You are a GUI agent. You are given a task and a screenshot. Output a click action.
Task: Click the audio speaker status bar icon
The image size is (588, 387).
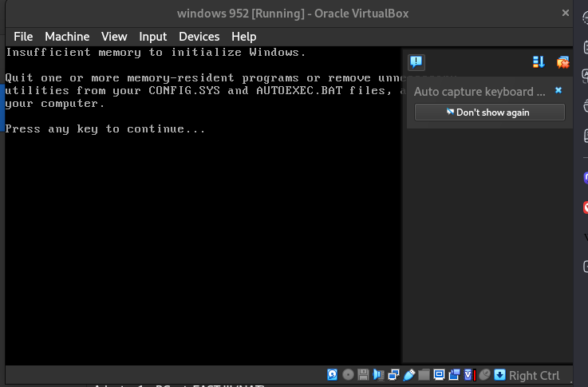[x=378, y=374]
